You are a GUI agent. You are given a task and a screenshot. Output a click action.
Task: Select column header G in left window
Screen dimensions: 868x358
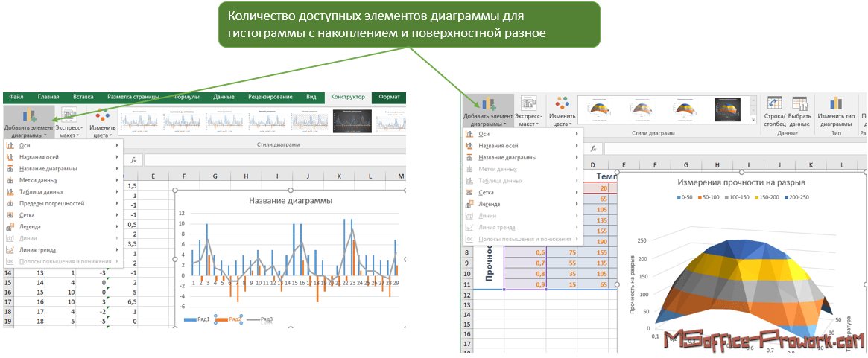[215, 176]
